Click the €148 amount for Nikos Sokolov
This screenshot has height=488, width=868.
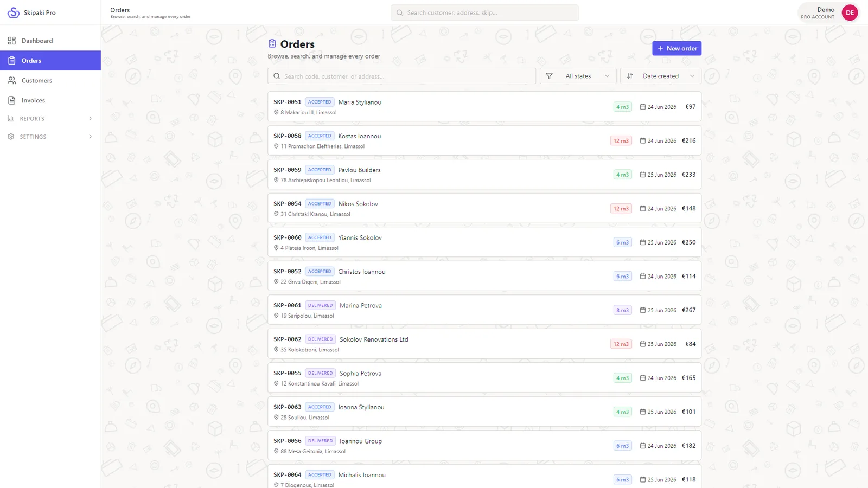(x=688, y=208)
